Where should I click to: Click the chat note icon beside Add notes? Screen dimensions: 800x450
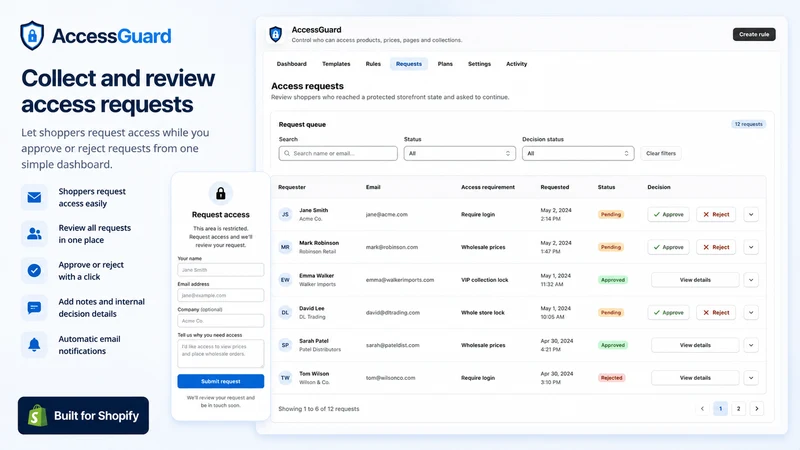point(34,308)
